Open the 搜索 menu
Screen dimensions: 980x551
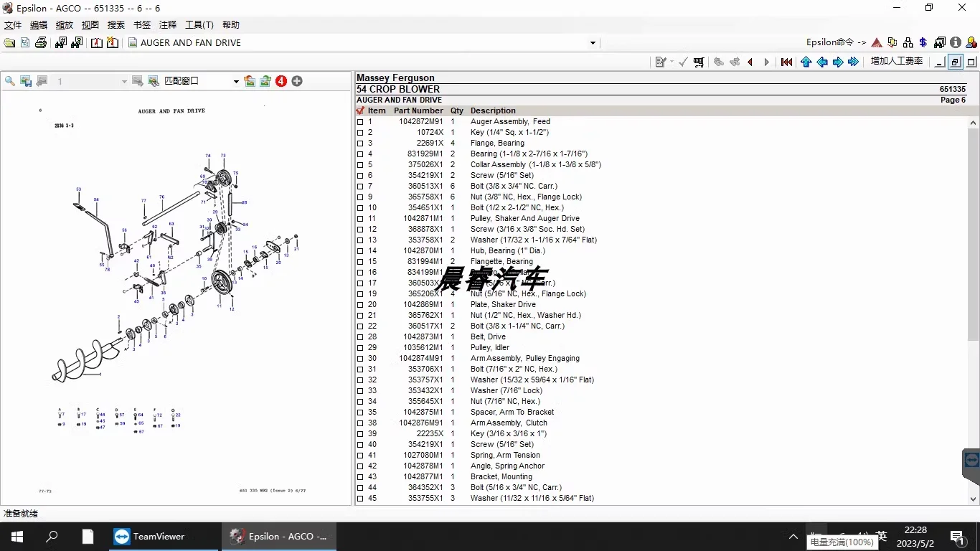(116, 25)
